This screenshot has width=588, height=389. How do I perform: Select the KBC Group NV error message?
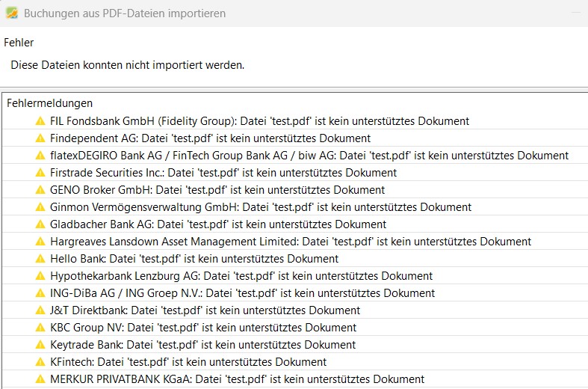pos(202,328)
